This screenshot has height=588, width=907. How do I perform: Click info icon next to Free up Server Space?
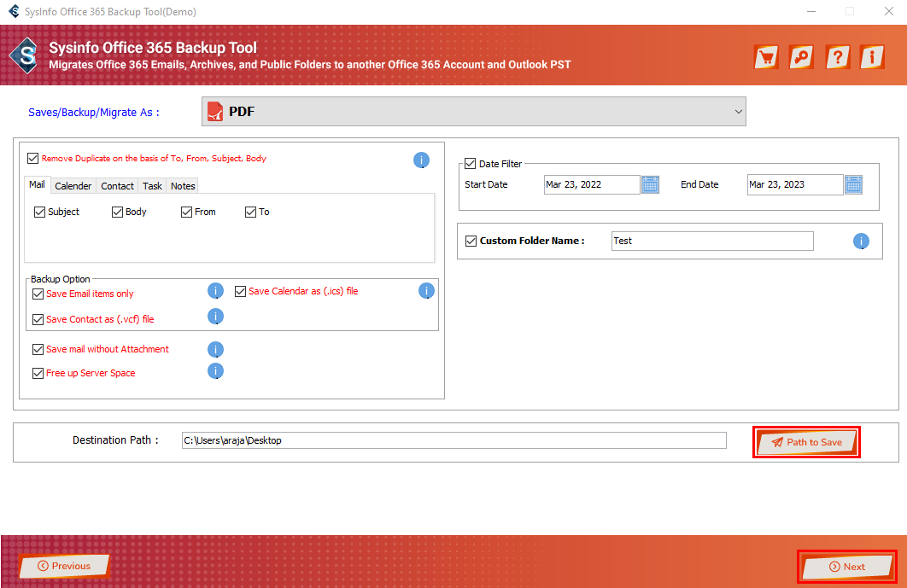(x=216, y=370)
